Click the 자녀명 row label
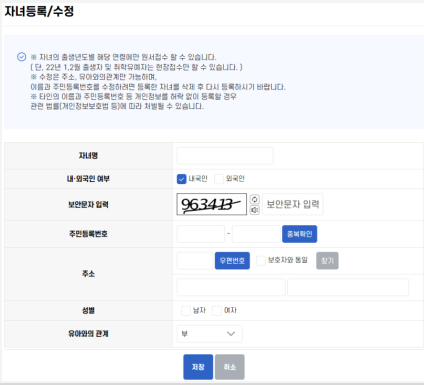424x386 pixels. 88,156
